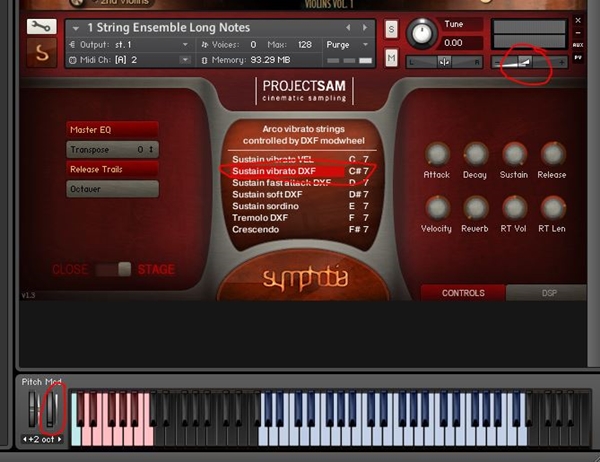Click the Attack knob

(x=437, y=154)
